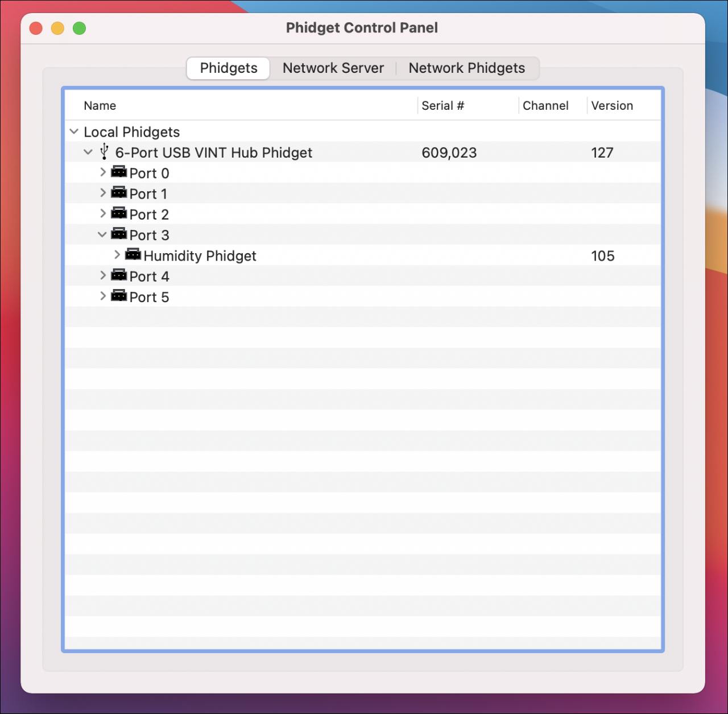
Task: Click the device icon next to Port 2
Action: 119,214
